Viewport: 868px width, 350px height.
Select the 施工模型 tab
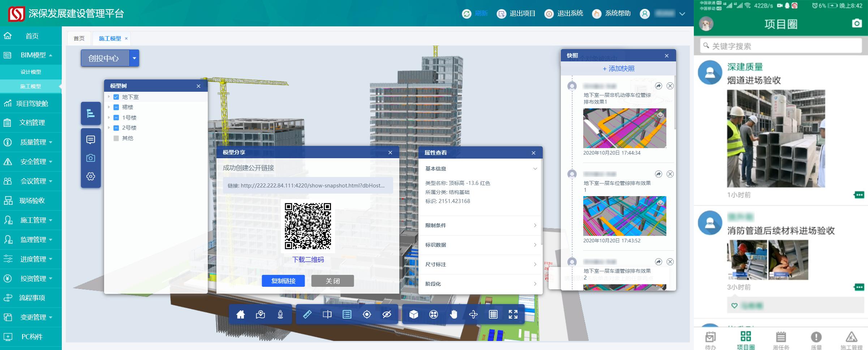pos(110,38)
